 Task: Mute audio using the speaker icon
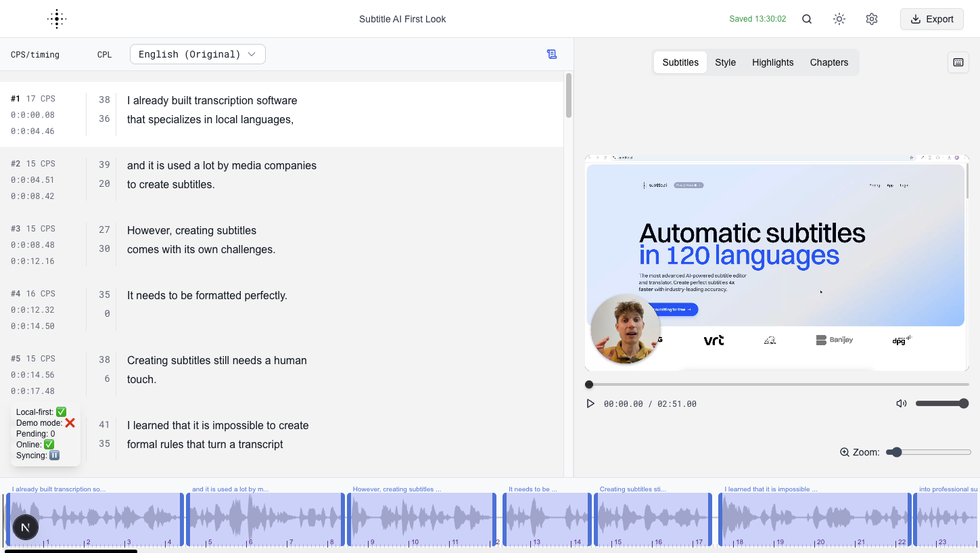901,403
